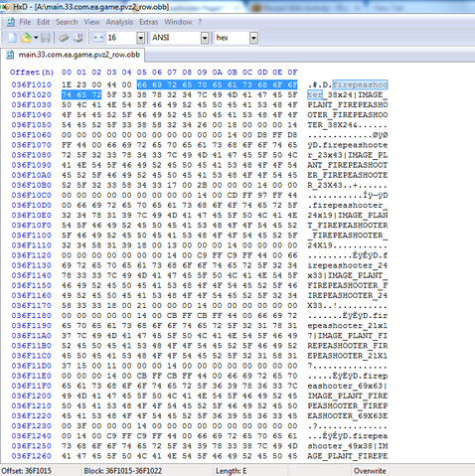Click offset row 036F10F0
This screenshot has height=476, width=475.
click(31, 226)
